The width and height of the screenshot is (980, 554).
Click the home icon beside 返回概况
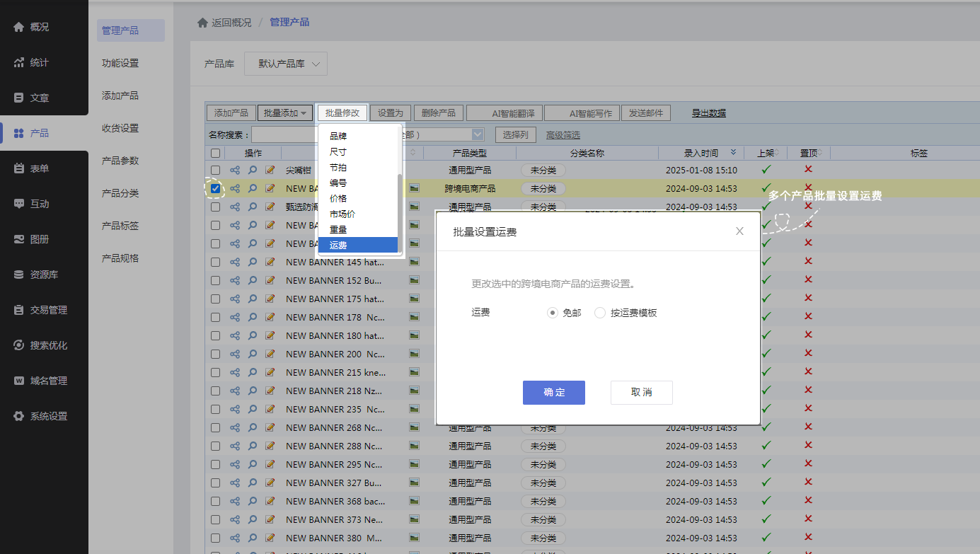[202, 23]
